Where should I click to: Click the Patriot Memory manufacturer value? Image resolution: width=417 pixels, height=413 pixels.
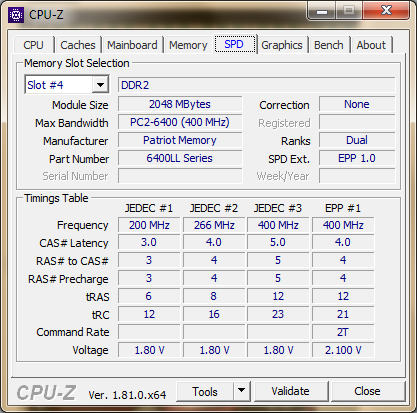[x=180, y=140]
